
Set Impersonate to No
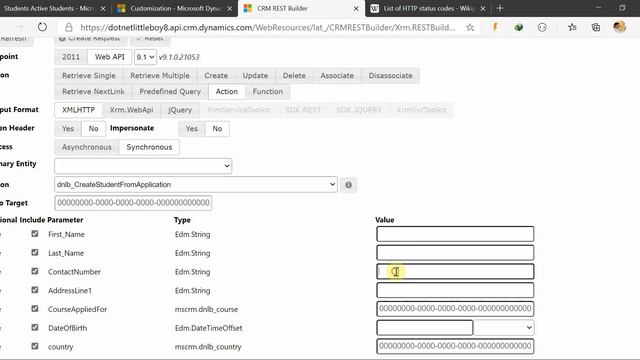[x=217, y=129]
